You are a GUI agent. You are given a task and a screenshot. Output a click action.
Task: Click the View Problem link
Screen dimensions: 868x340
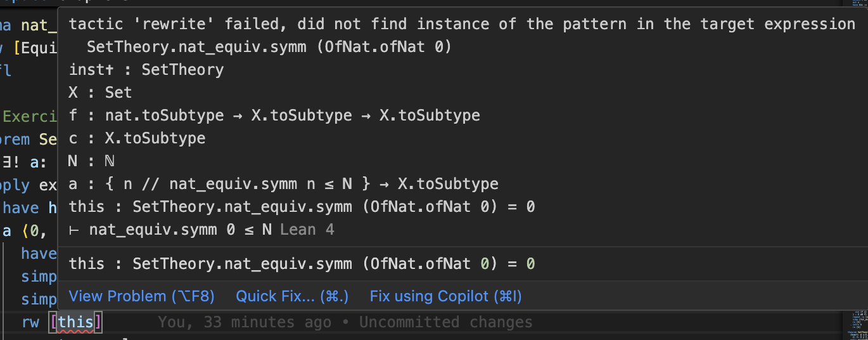point(141,296)
